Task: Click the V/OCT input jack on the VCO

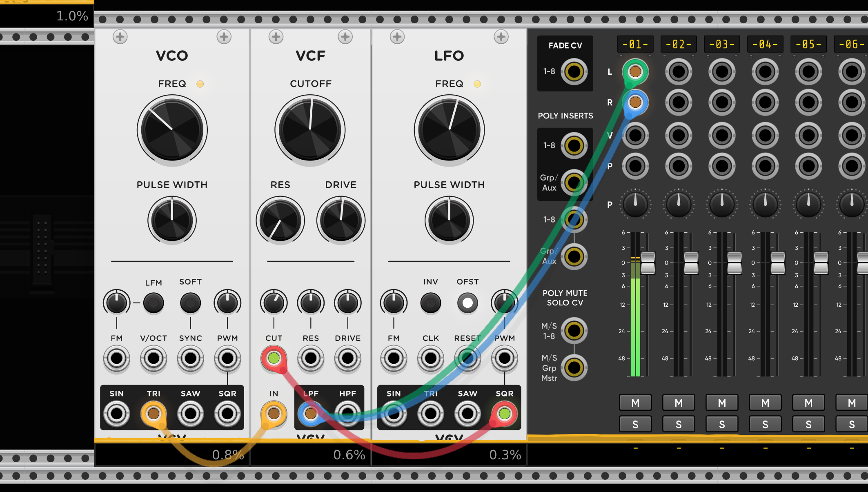Action: pyautogui.click(x=154, y=358)
